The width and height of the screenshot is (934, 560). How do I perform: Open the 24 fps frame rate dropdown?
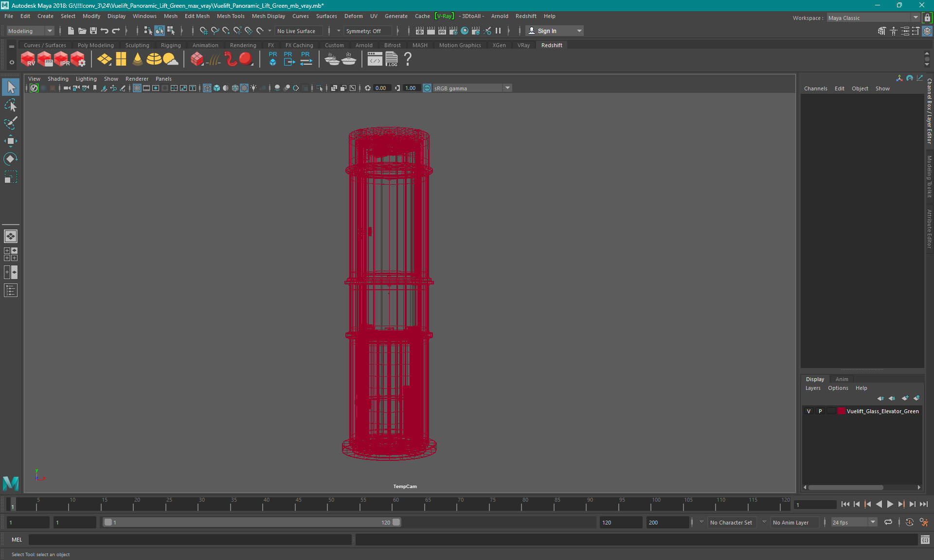tap(854, 523)
